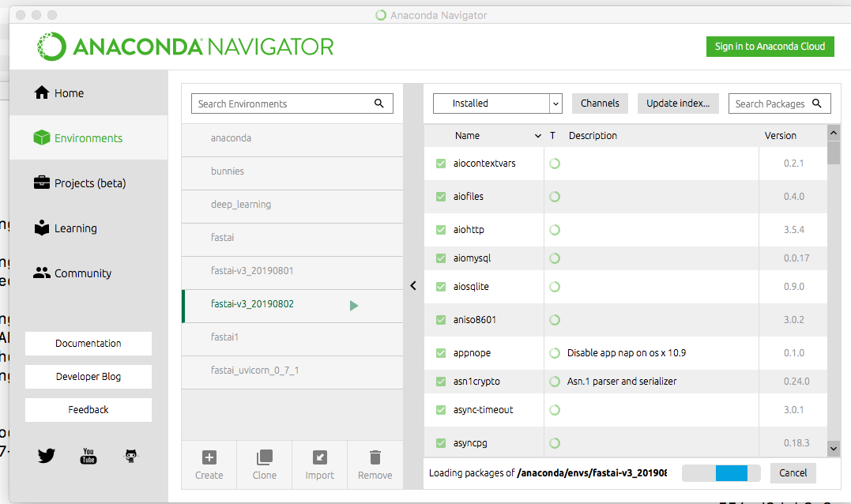Go to the Learning section
This screenshot has height=504, width=851.
click(x=88, y=228)
